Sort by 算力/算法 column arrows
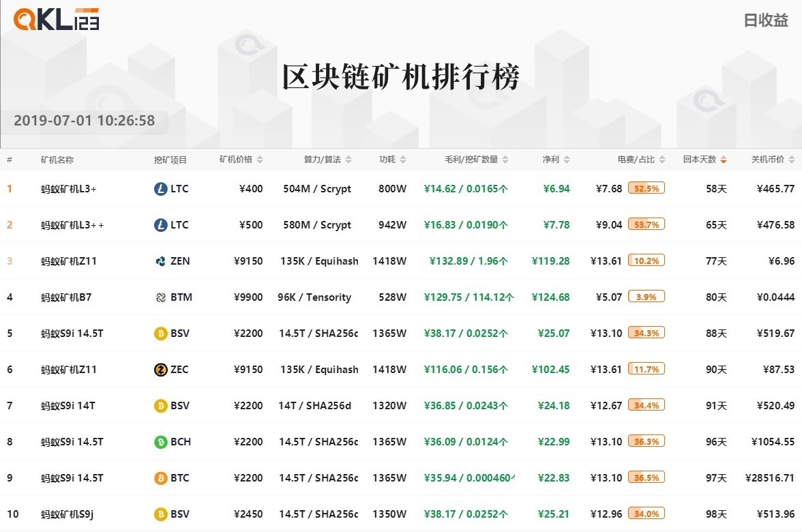 [348, 160]
